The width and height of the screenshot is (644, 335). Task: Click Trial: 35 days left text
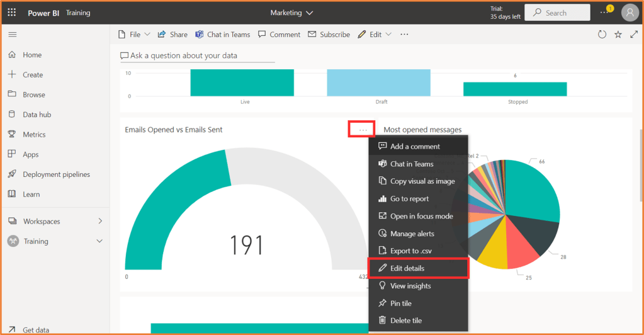click(x=505, y=13)
